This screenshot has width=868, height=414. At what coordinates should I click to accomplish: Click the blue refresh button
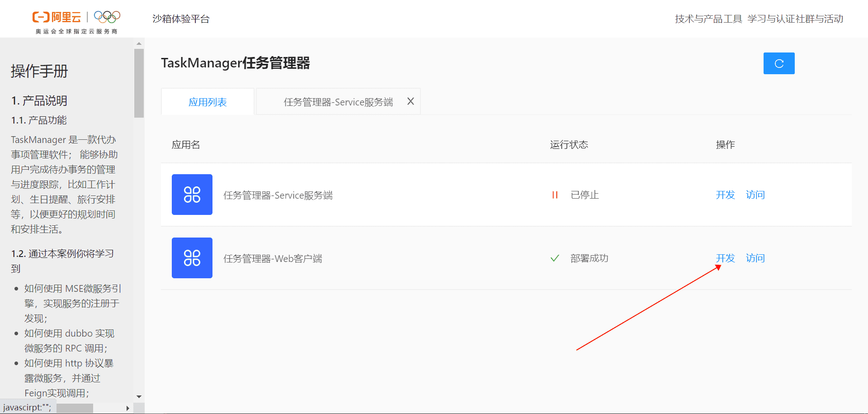tap(779, 63)
